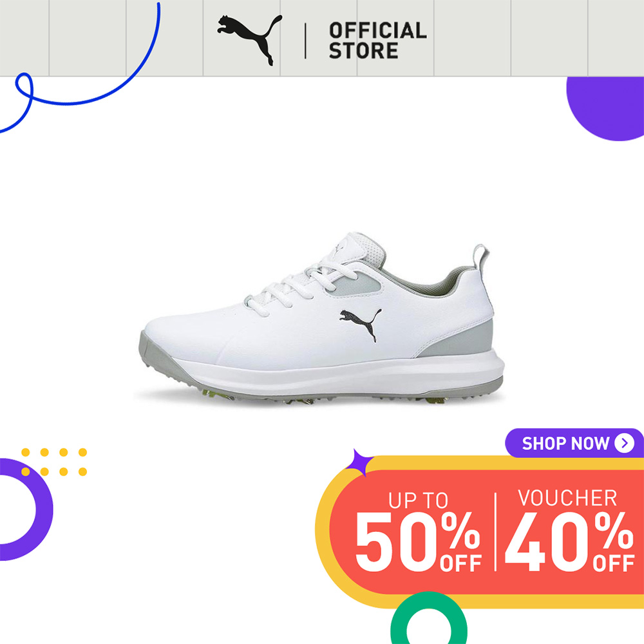Click the blue curly line decoration
644x644 pixels.
(x=80, y=68)
